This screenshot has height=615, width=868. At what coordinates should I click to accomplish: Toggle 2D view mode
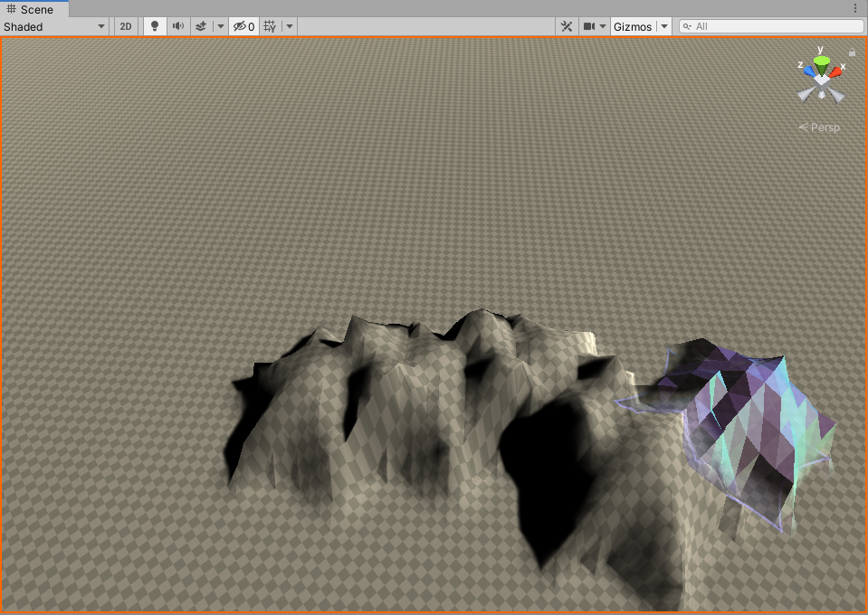tap(126, 26)
